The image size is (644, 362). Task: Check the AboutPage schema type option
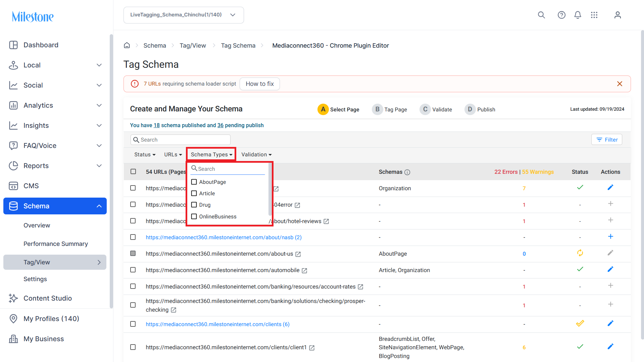click(194, 182)
